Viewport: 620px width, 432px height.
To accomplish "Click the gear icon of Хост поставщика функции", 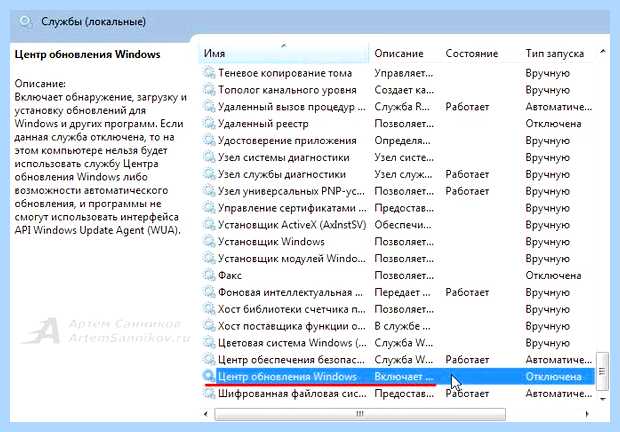I will [x=208, y=326].
